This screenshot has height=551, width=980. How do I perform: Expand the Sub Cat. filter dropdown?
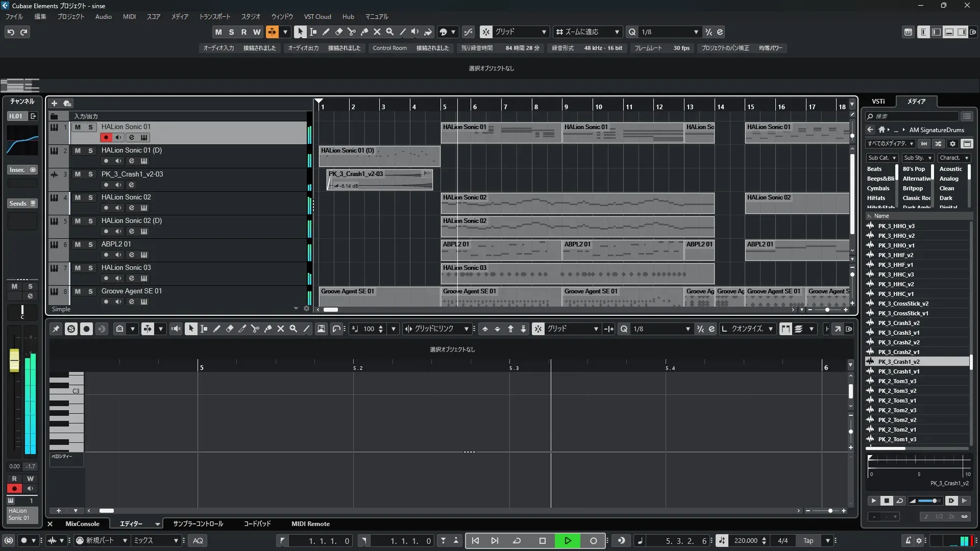(x=881, y=158)
